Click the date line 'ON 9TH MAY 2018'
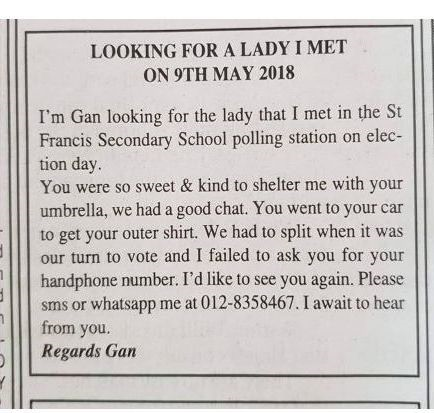434x413 pixels. 219,73
